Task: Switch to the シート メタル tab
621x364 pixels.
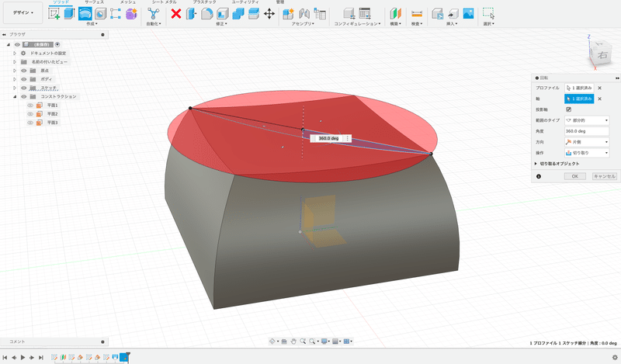Action: 165,2
